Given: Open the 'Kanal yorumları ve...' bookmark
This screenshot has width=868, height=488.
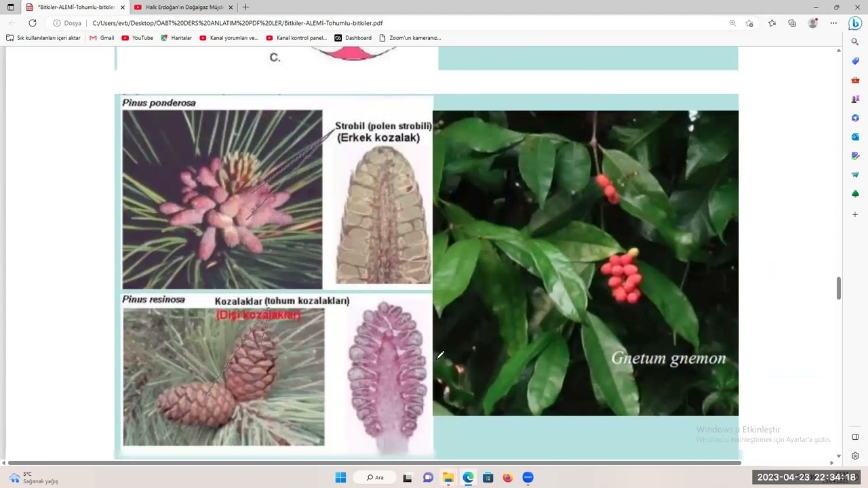Looking at the screenshot, I should tap(229, 38).
